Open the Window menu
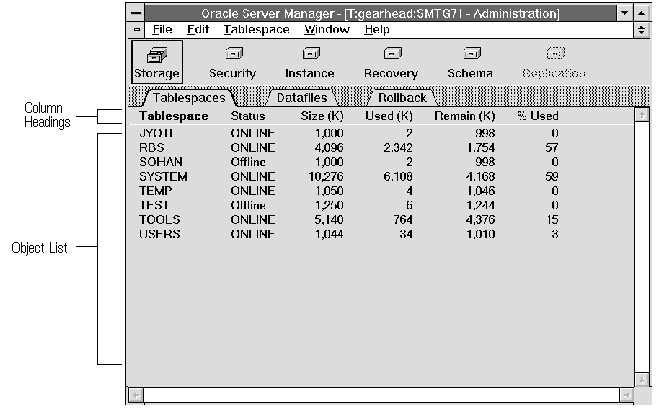 [327, 30]
